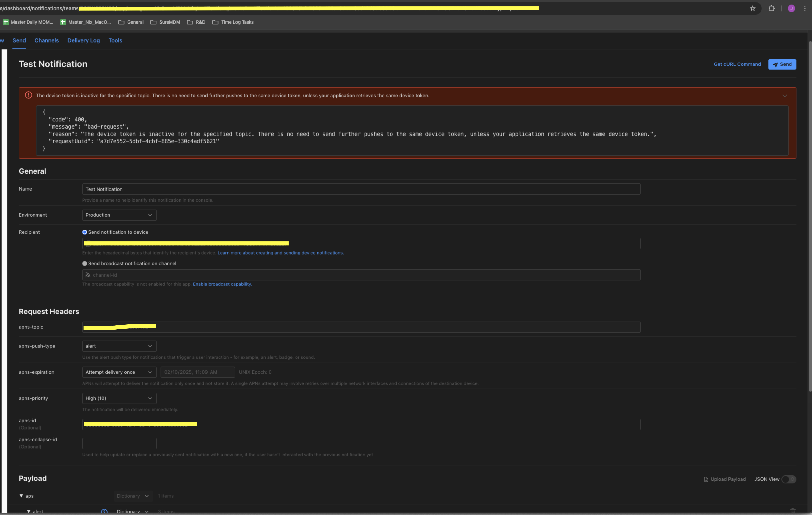Click the red error alert icon
Viewport: 812px width, 515px height.
[28, 95]
